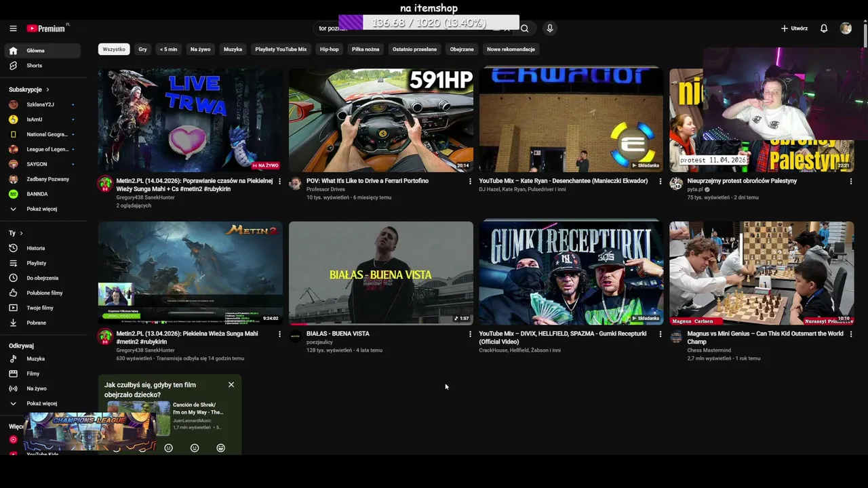Open more options for Magnus vs Mini Genius
The height and width of the screenshot is (488, 868).
[851, 334]
